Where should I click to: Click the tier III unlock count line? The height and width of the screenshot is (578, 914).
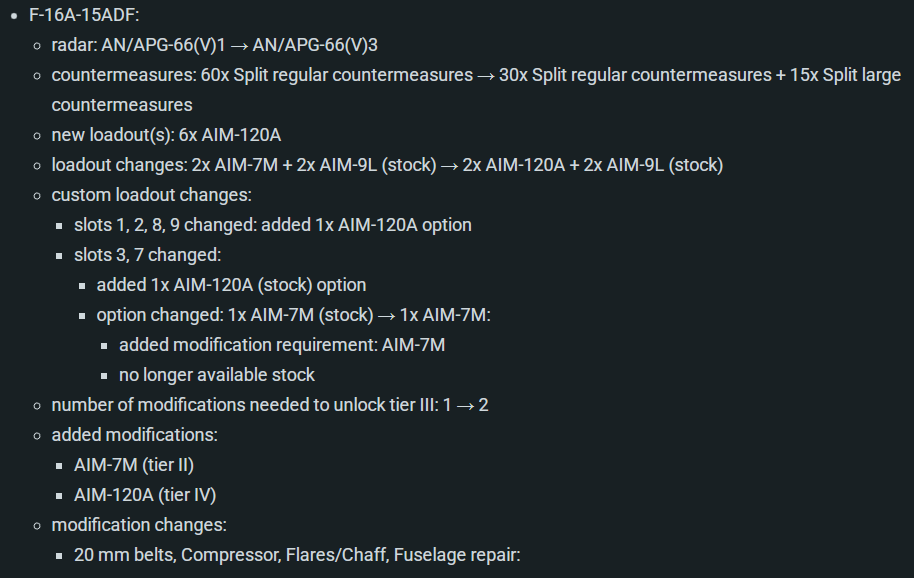[x=270, y=406]
